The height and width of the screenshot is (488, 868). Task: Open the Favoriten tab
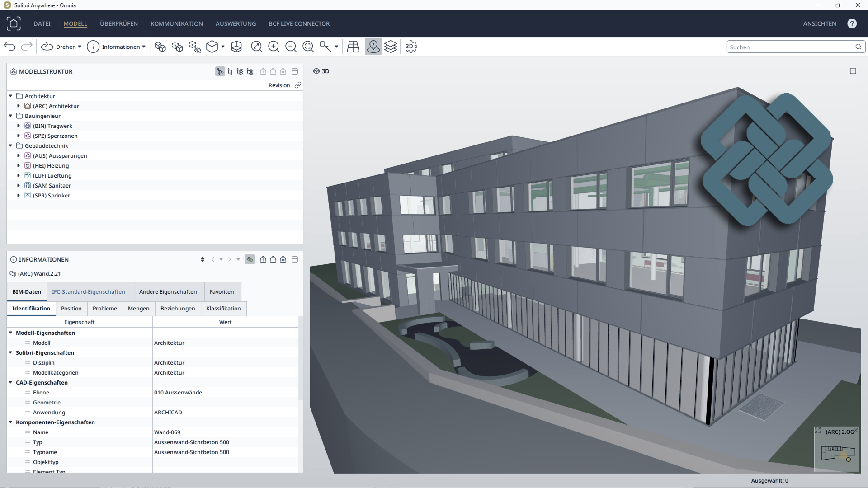(222, 292)
